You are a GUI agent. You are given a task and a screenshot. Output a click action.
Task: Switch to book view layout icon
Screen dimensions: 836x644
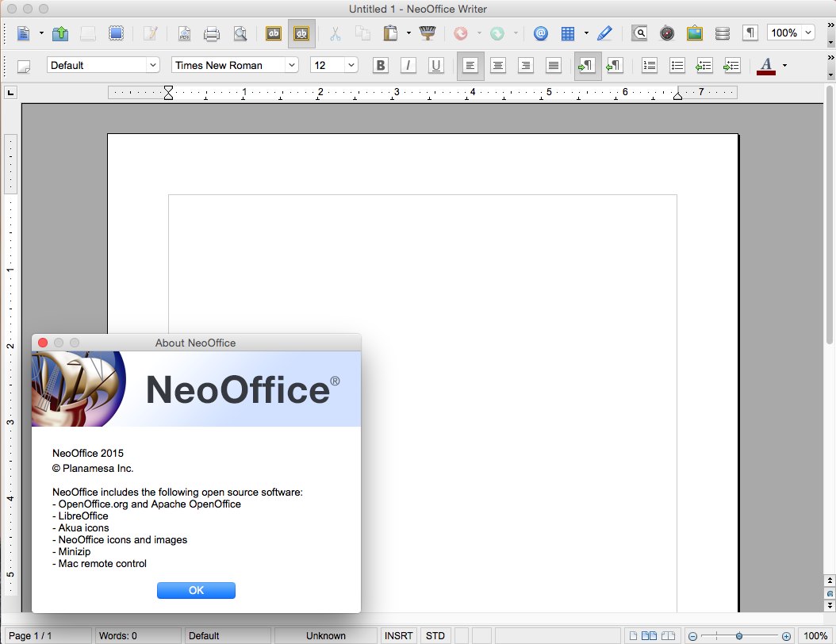pyautogui.click(x=668, y=636)
